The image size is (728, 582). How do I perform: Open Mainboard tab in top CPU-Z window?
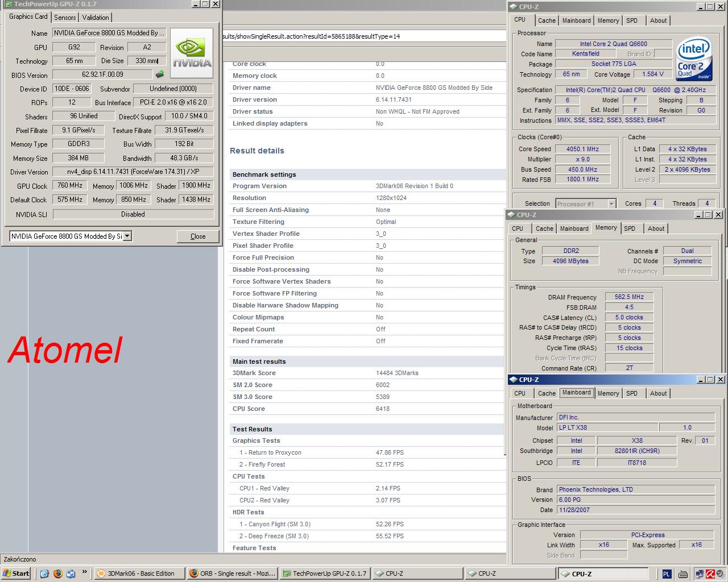(x=576, y=20)
